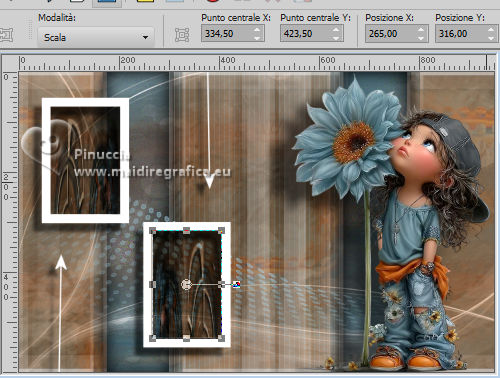Click the horizontal ruler above the canvas
This screenshot has height=378, width=500.
pyautogui.click(x=257, y=63)
